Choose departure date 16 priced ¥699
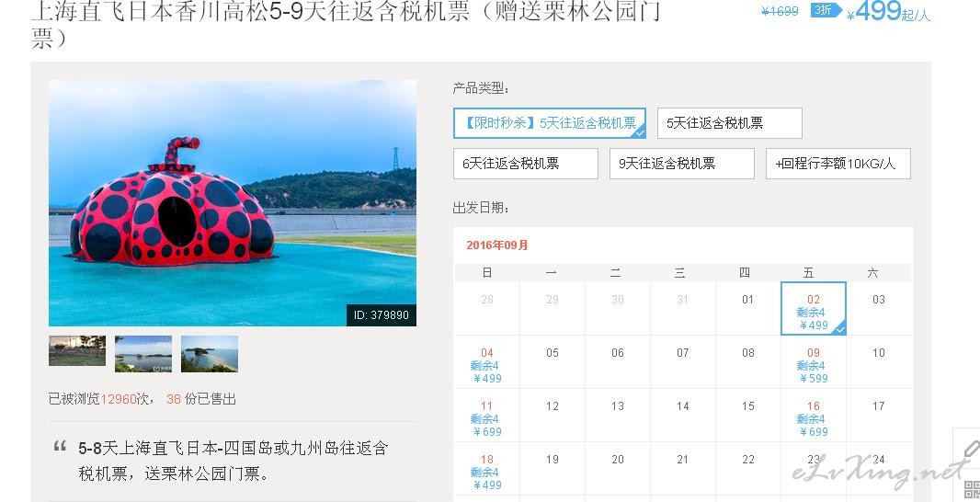Screen dimensions: 980x502 (x=813, y=415)
